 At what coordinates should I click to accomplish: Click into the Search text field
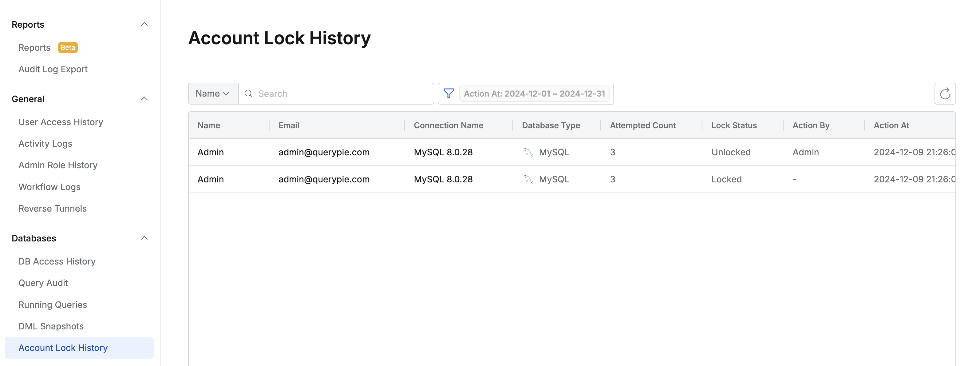pyautogui.click(x=342, y=93)
